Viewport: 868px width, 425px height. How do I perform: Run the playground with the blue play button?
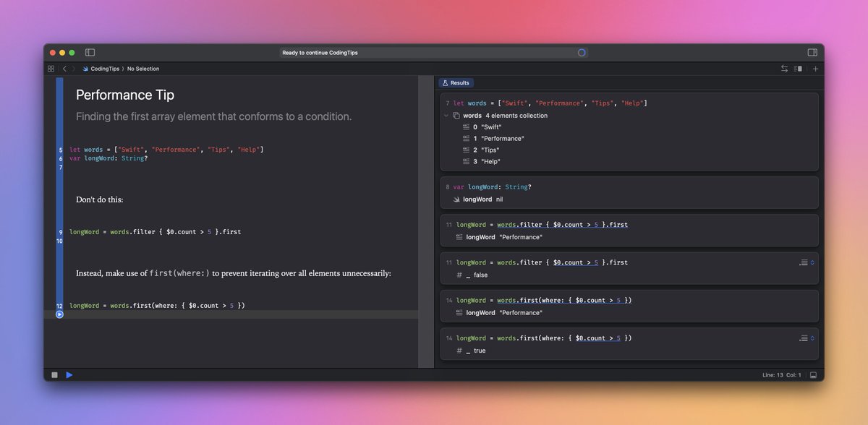pos(69,375)
